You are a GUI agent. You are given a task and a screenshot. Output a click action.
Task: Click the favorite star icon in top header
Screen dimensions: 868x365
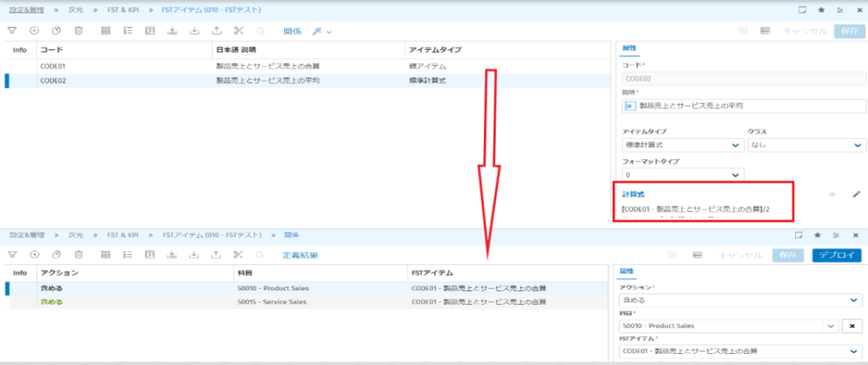[821, 10]
